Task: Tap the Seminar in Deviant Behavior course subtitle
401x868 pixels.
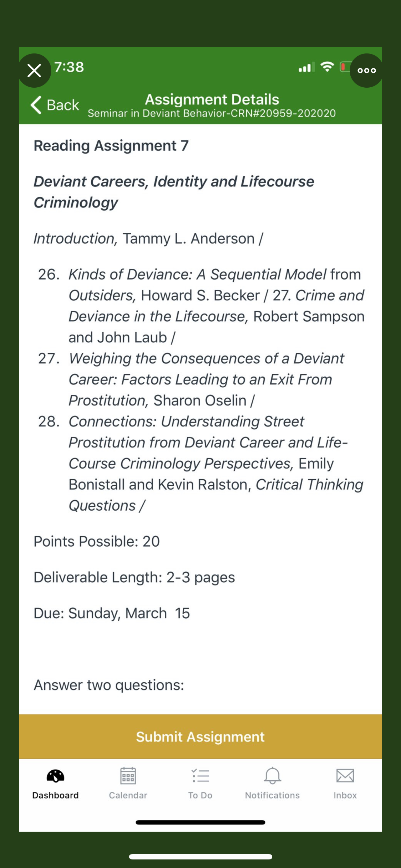Action: point(212,113)
